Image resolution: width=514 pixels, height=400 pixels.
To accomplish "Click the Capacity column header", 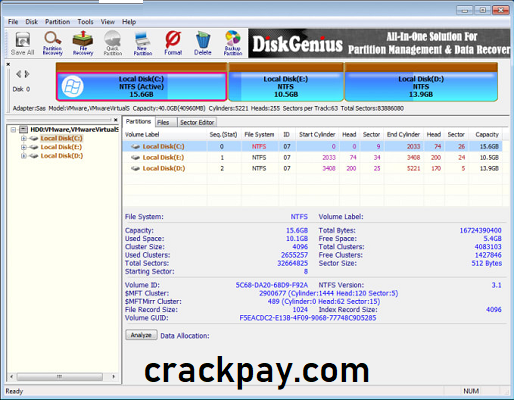I will click(487, 135).
